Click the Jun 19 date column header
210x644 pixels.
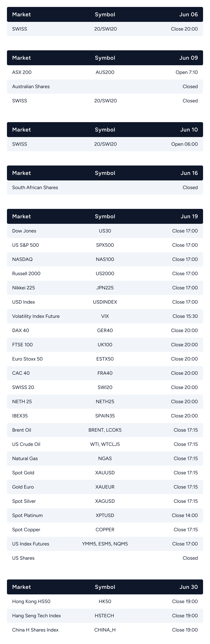pos(189,217)
